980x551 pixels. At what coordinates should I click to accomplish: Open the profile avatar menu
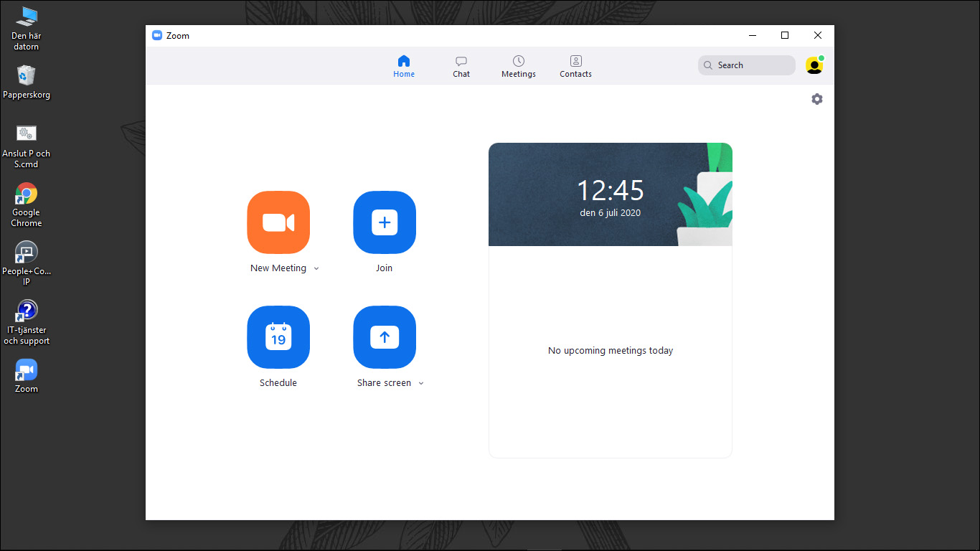point(814,65)
